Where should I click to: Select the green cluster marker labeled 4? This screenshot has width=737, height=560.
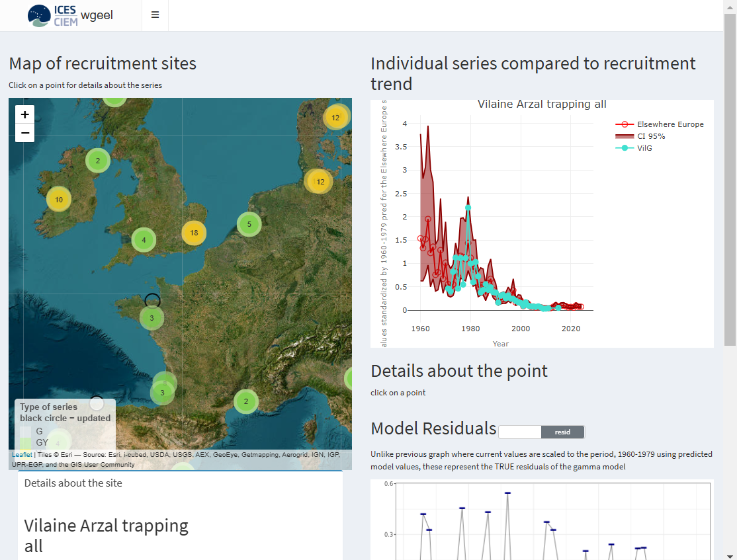click(144, 240)
